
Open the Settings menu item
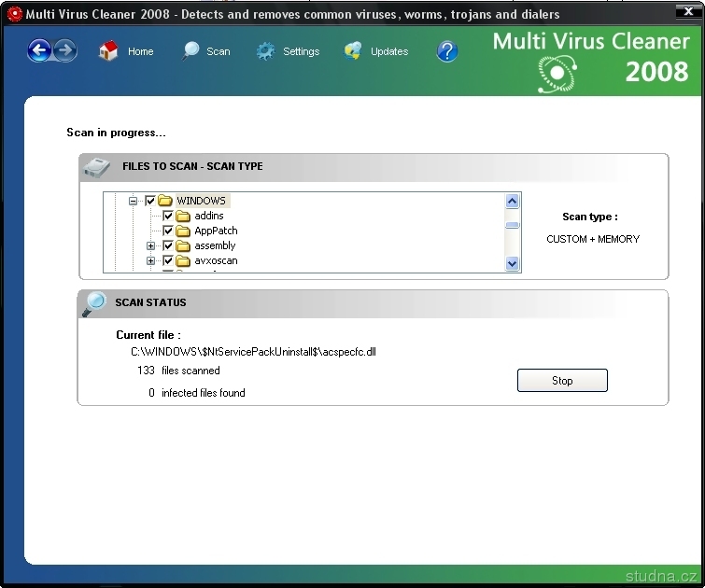(x=302, y=51)
